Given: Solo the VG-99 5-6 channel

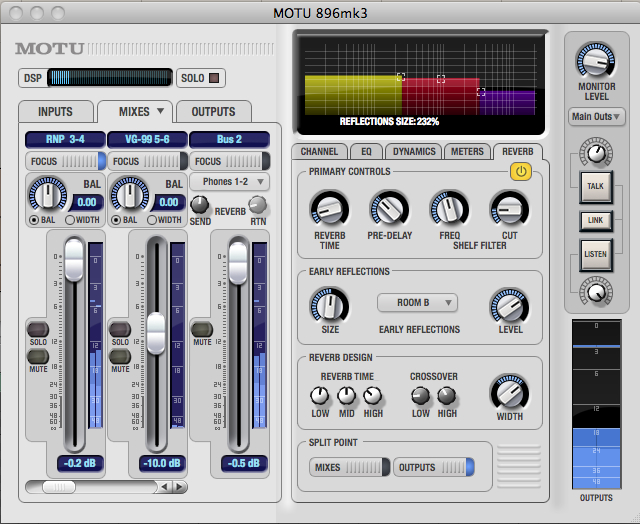Looking at the screenshot, I should pos(120,329).
